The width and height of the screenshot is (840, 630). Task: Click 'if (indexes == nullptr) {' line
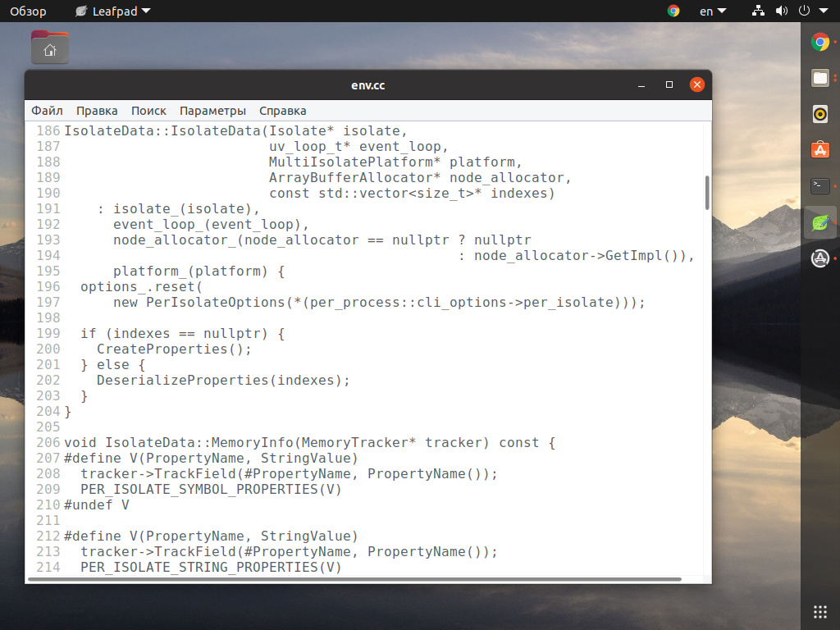(x=183, y=333)
